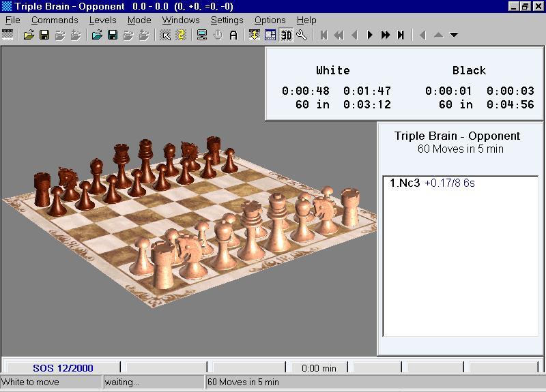
Task: Click the first save floppy disk icon
Action: click(44, 35)
